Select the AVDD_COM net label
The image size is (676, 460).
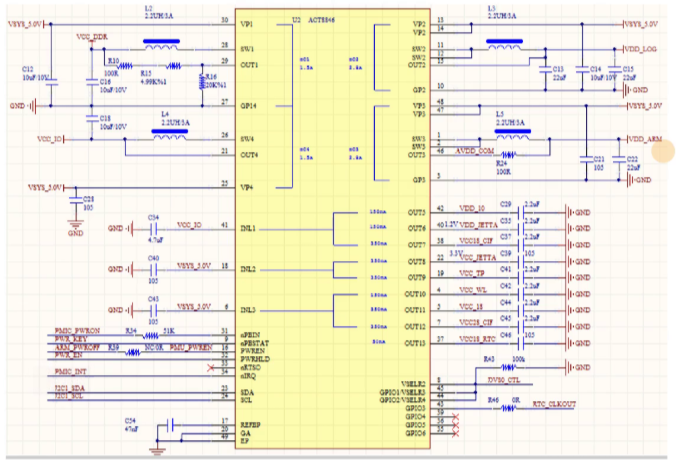point(473,150)
